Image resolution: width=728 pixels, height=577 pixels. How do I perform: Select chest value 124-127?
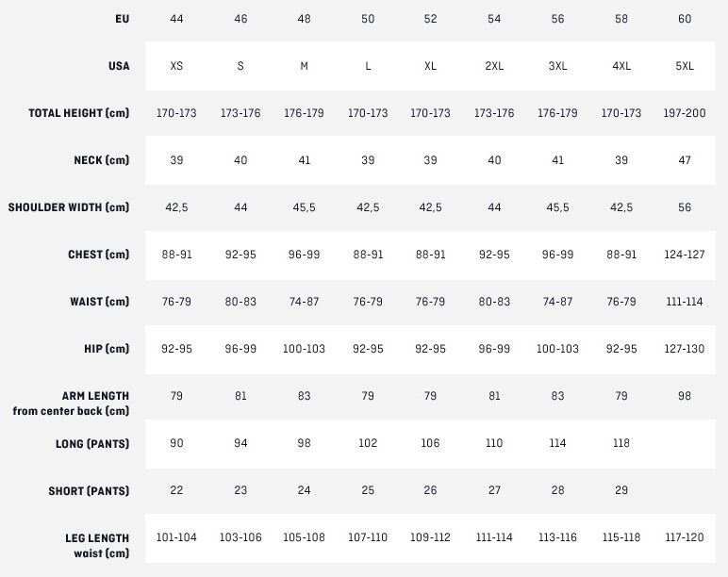click(685, 255)
